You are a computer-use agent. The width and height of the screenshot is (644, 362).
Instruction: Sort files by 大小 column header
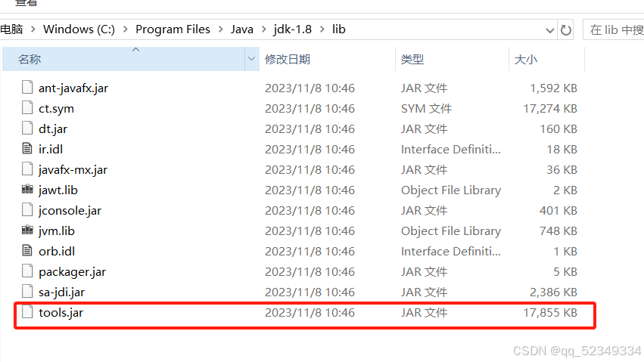(546, 59)
